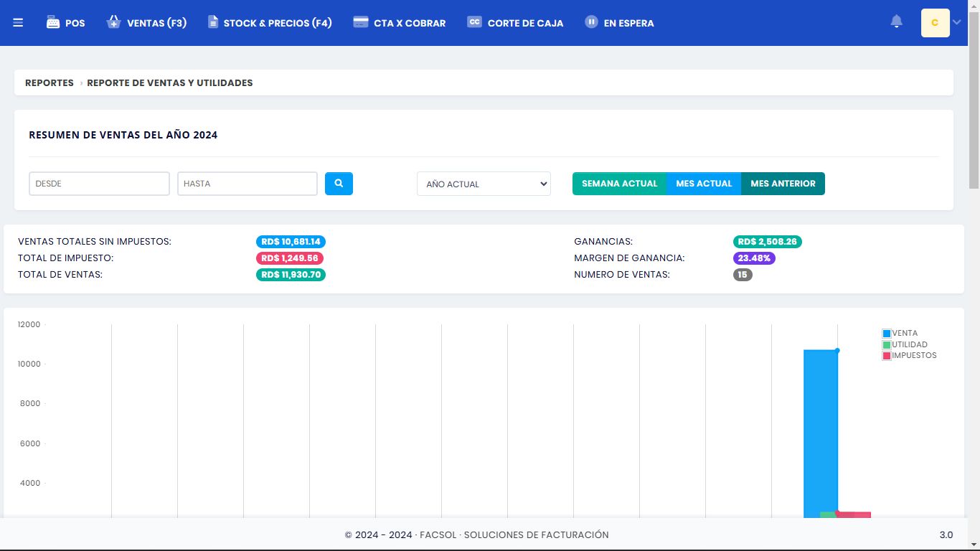This screenshot has width=980, height=551.
Task: Expand the user profile chevron
Action: (957, 22)
